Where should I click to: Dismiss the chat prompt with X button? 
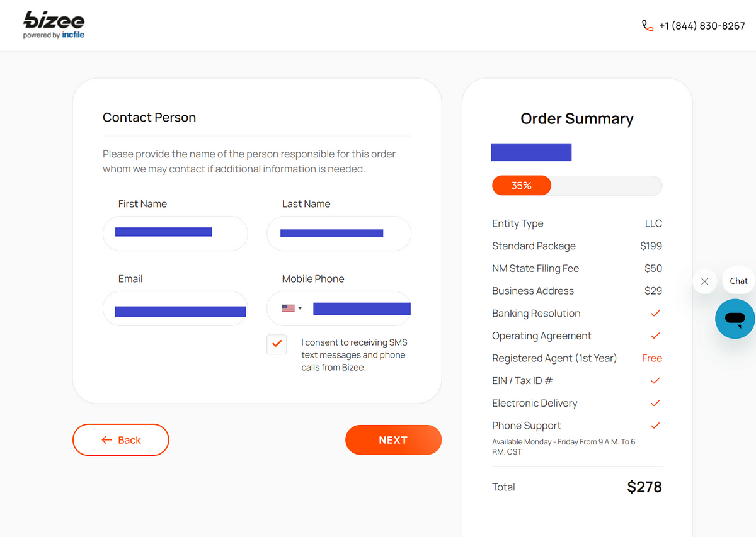(704, 281)
